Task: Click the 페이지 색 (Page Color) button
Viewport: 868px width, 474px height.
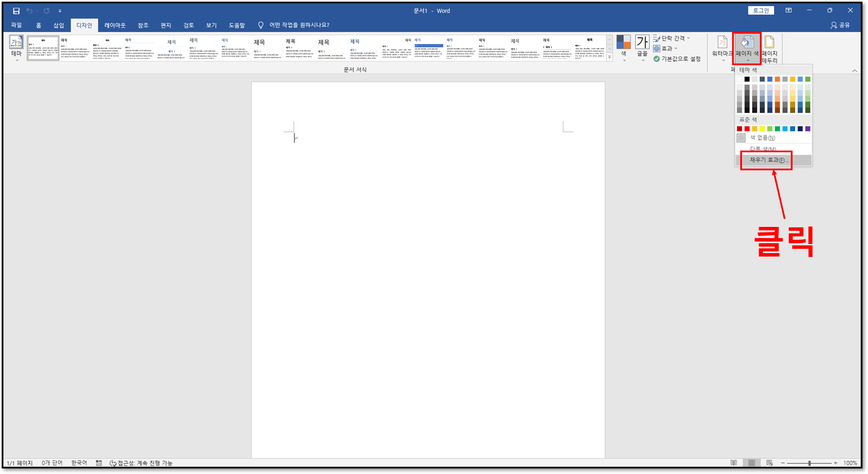Action: coord(747,48)
